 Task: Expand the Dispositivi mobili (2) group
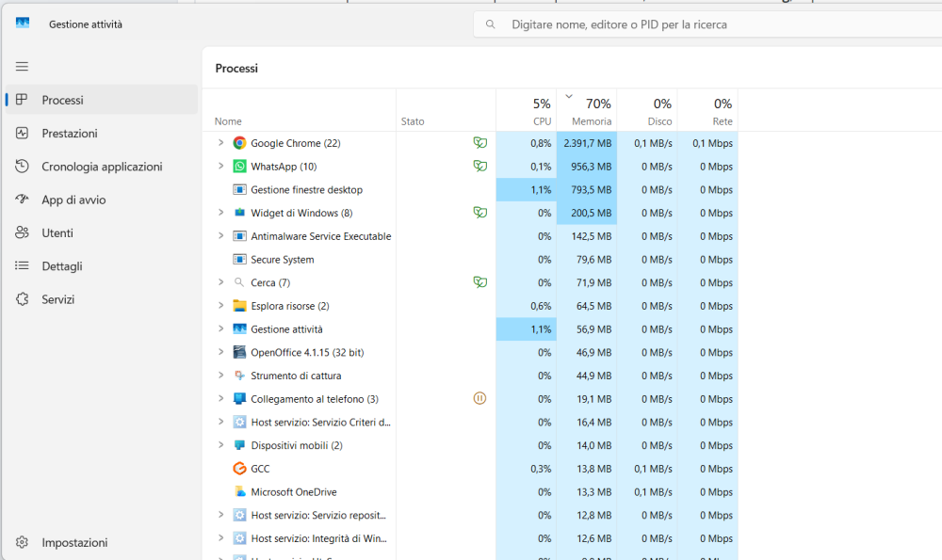tap(220, 445)
